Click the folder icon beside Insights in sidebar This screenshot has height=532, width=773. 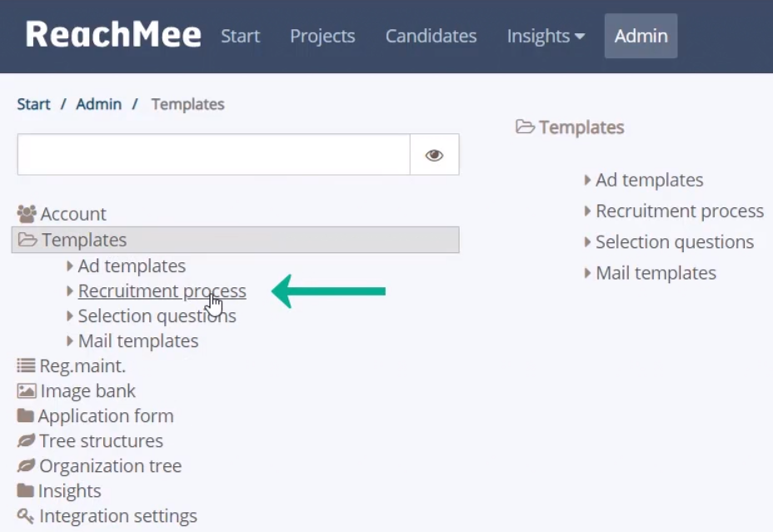pos(26,490)
